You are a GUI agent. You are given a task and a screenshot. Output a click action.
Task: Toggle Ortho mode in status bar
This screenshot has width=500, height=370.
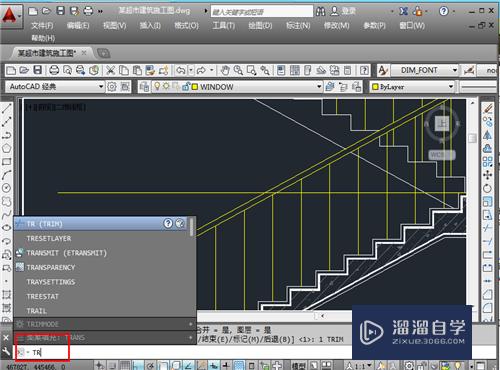(138, 366)
